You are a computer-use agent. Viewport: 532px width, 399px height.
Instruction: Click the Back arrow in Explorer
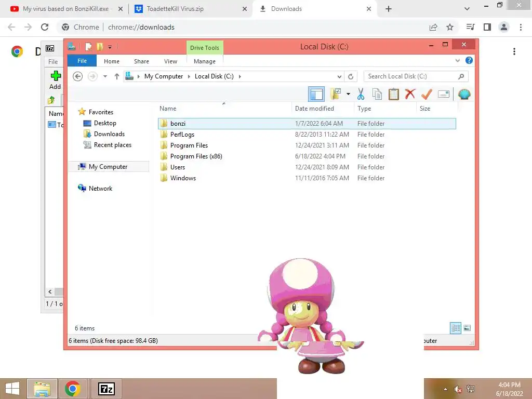(x=78, y=76)
